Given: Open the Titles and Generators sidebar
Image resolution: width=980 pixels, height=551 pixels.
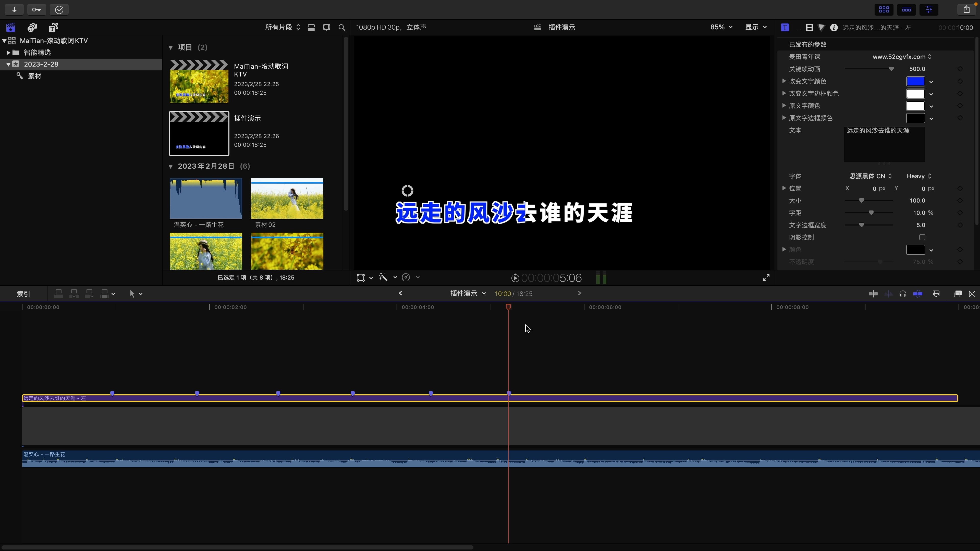Looking at the screenshot, I should 53,27.
